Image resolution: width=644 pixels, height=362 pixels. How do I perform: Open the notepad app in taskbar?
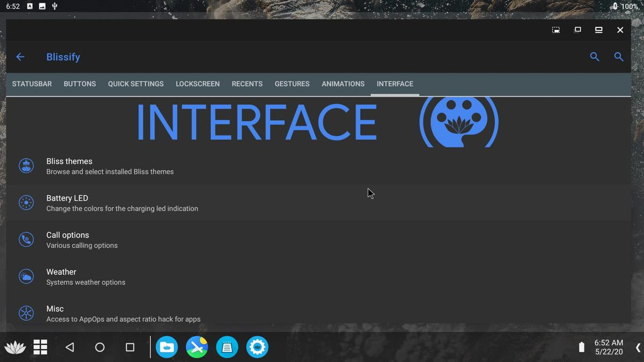227,348
